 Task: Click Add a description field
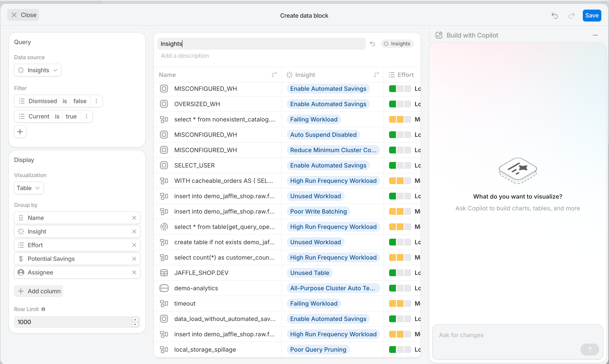[x=185, y=56]
